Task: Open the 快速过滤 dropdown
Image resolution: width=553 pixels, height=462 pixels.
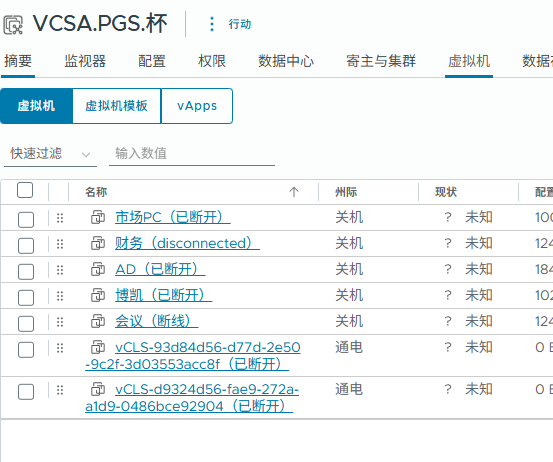Action: pyautogui.click(x=50, y=154)
